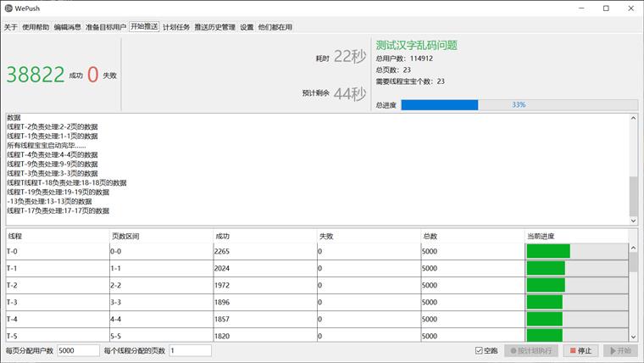Switch to the 设置 tab
The height and width of the screenshot is (363, 644).
pyautogui.click(x=247, y=27)
